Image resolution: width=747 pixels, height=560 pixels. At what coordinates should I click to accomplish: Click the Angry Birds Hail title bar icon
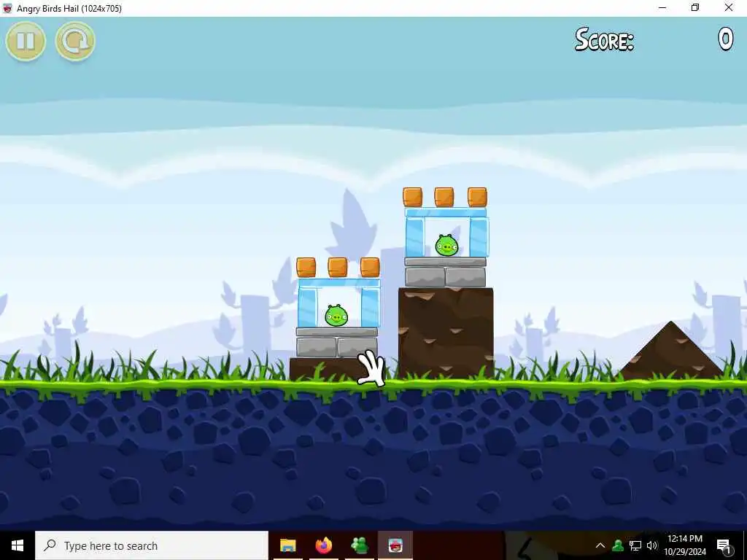(7, 8)
